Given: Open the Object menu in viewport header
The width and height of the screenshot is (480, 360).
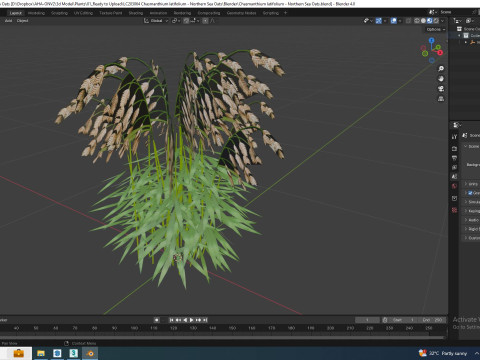Looking at the screenshot, I should click(22, 21).
